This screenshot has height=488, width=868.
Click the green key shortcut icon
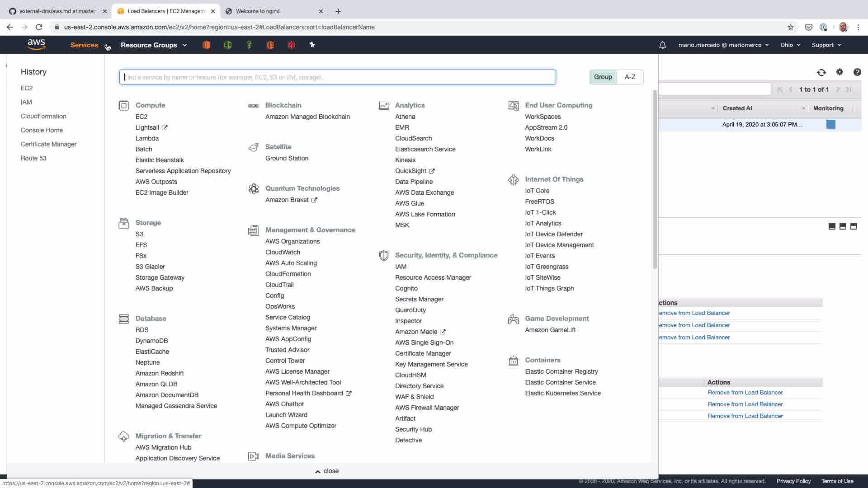coord(249,45)
